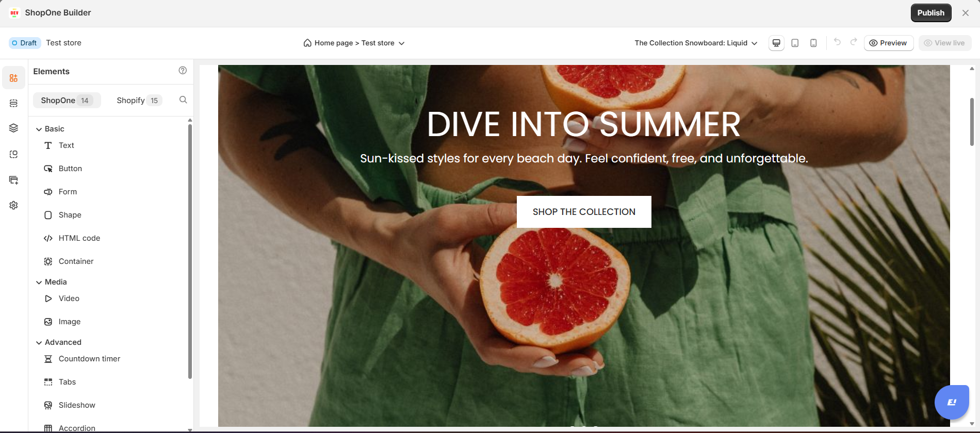
Task: Open the Elements panel sidebar icon
Action: pos(14,78)
